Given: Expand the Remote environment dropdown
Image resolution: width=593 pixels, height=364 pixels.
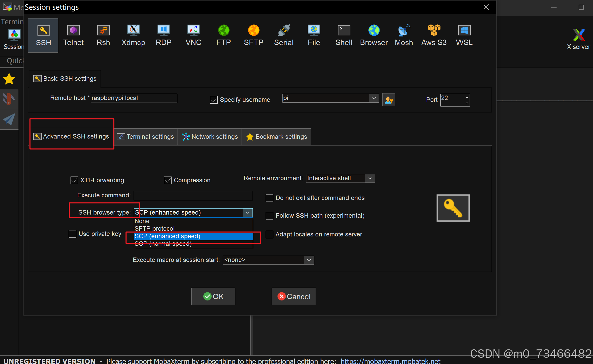Looking at the screenshot, I should click(370, 178).
